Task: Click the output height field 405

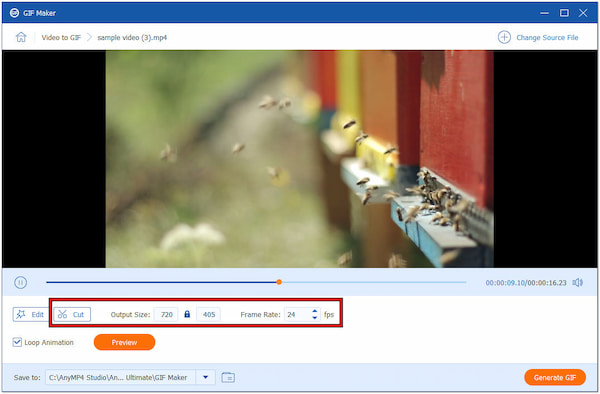Action: click(x=209, y=314)
